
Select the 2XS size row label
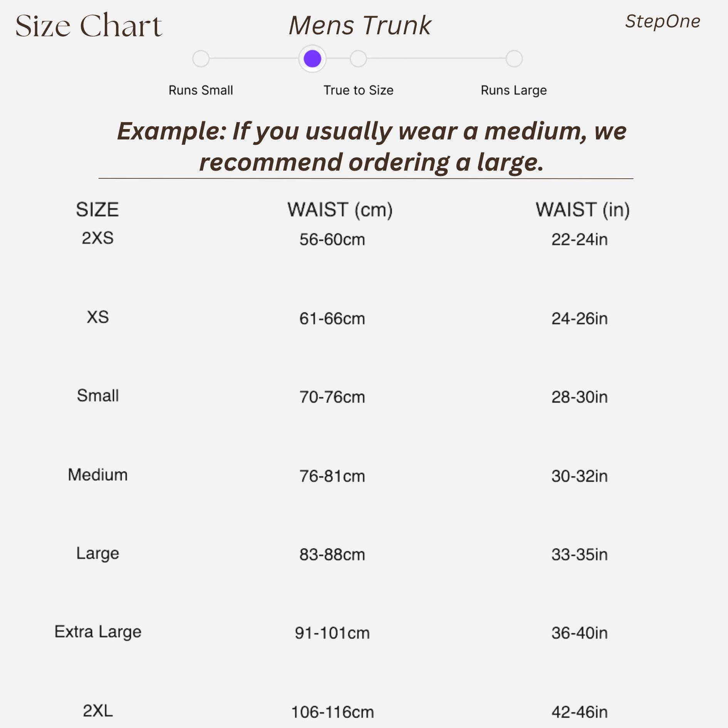click(97, 238)
